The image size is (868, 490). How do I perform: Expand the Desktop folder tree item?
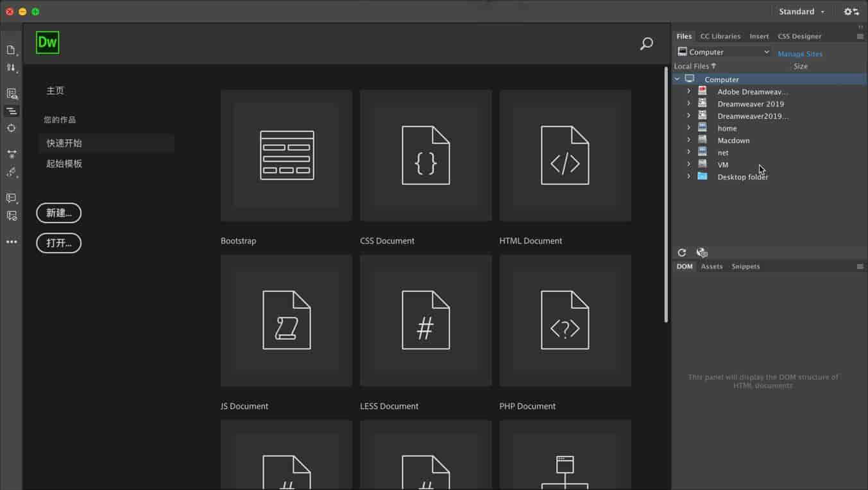tap(688, 176)
